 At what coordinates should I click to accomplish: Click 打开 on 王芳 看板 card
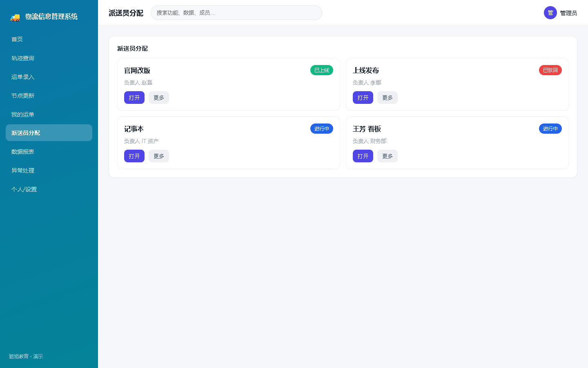pyautogui.click(x=363, y=156)
